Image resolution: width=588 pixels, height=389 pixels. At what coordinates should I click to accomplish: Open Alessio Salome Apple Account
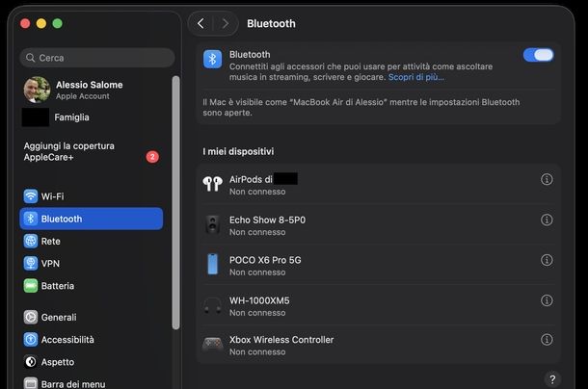coord(87,90)
